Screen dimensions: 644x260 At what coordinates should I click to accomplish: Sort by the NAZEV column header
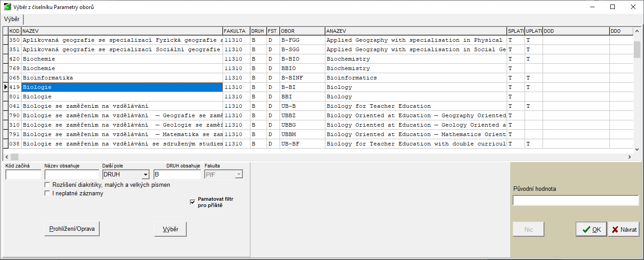[122, 31]
